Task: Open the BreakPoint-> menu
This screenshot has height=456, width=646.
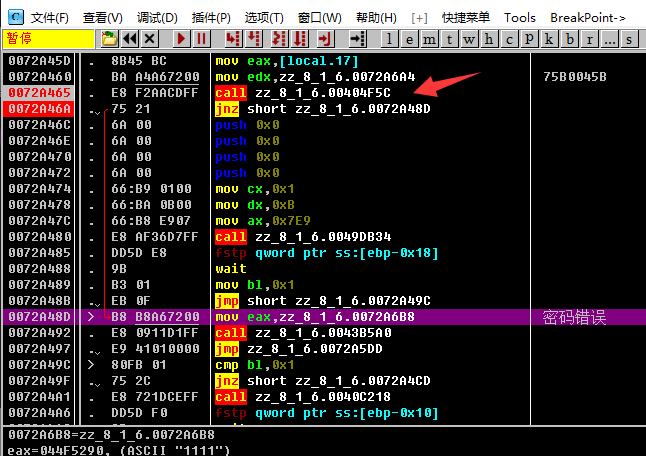Action: click(x=588, y=18)
